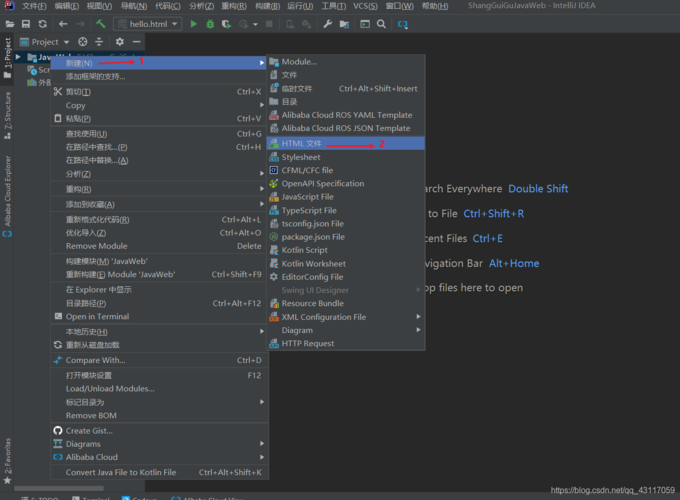The height and width of the screenshot is (500, 680).
Task: Click the Run with Coverage icon
Action: (x=226, y=24)
